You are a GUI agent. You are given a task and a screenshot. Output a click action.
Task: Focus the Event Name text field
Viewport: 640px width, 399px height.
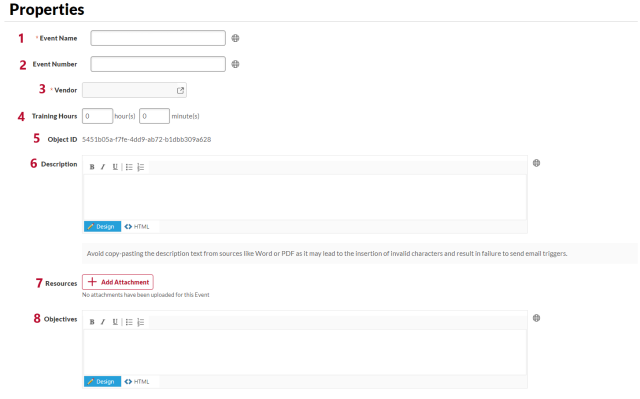tap(158, 38)
